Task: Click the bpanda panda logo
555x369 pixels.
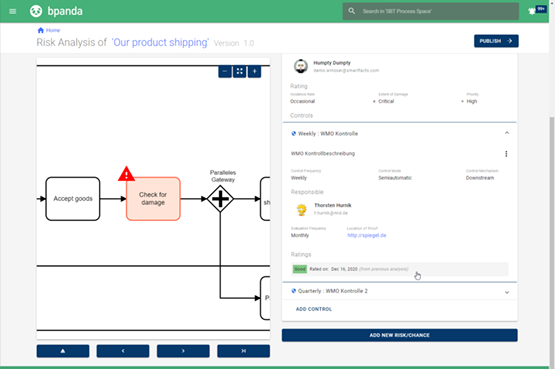Action: coord(36,11)
